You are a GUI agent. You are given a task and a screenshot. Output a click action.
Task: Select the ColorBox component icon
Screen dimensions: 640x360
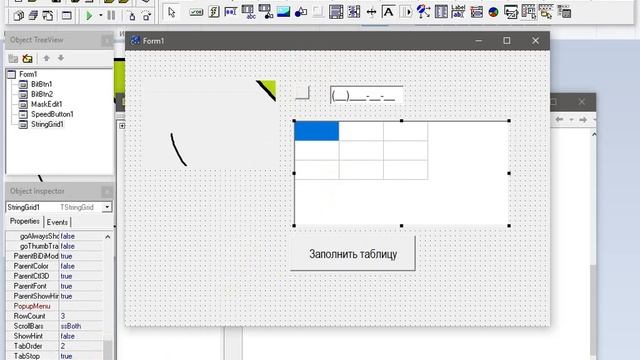pos(476,12)
